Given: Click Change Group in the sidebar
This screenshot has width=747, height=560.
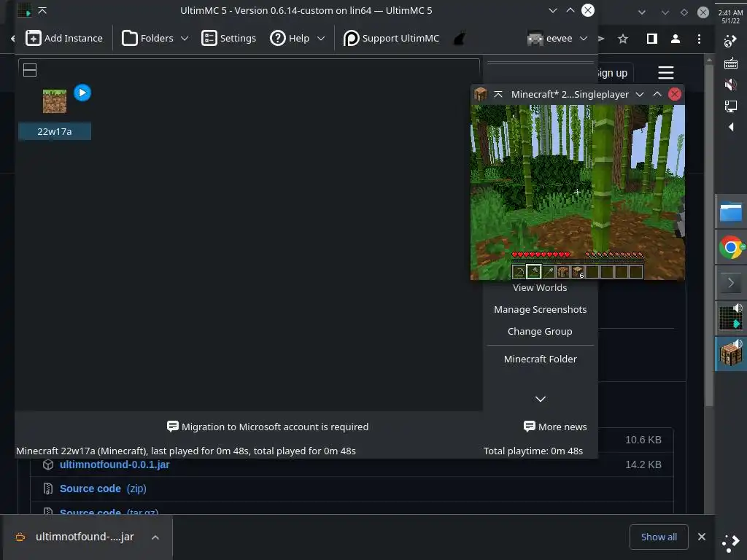Looking at the screenshot, I should pyautogui.click(x=540, y=332).
